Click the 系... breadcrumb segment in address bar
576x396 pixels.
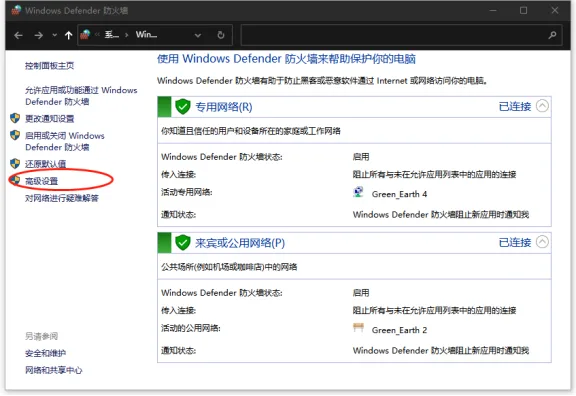click(112, 35)
